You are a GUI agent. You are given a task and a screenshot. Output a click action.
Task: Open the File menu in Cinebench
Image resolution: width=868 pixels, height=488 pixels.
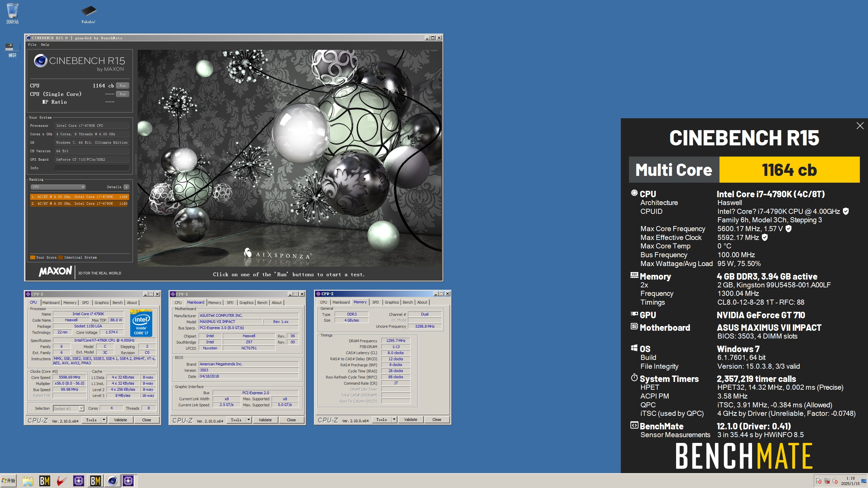(32, 45)
